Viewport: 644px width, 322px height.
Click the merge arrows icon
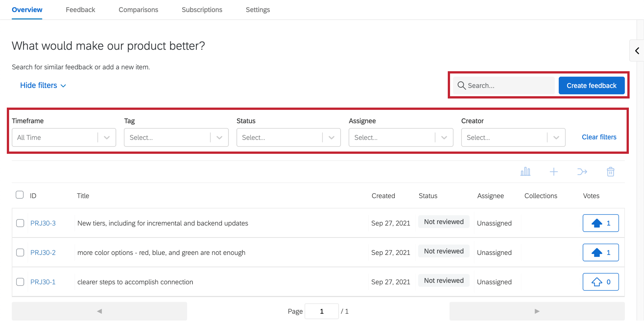tap(582, 172)
